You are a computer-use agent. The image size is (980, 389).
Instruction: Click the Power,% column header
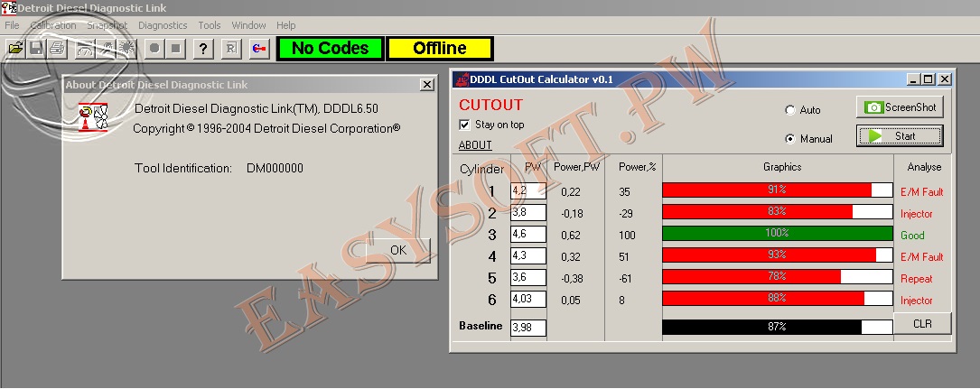tap(638, 167)
